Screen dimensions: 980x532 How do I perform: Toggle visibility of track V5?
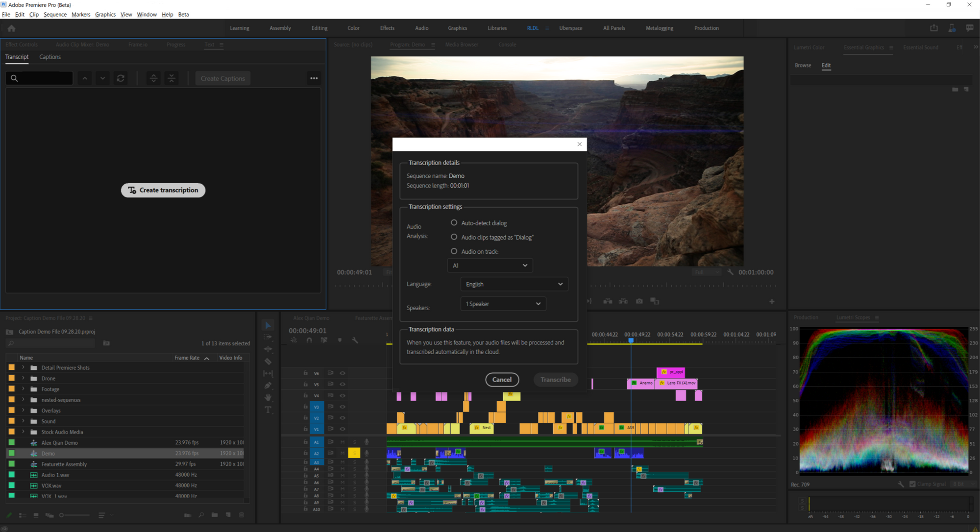tap(343, 384)
